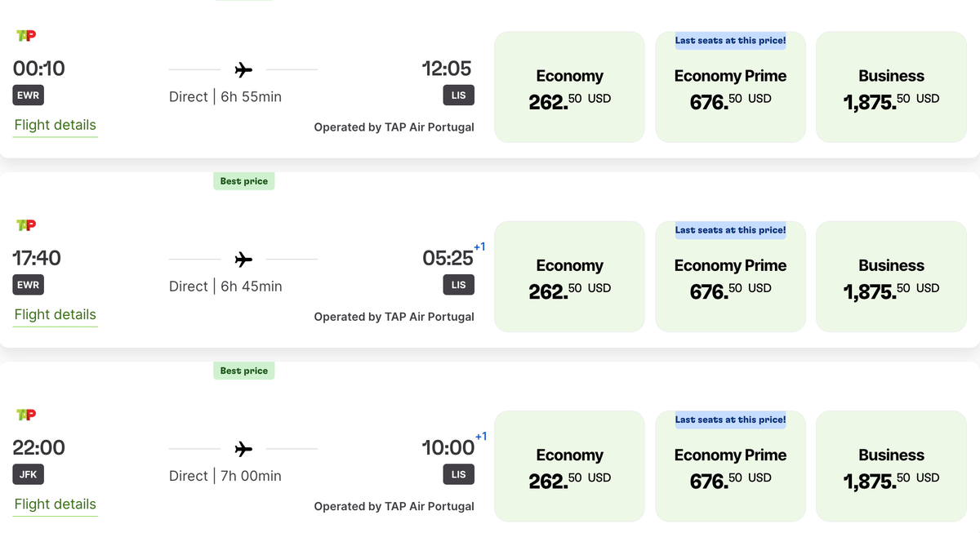Select the Economy 262.50 USD card for JFK flight
This screenshot has width=980, height=533.
568,465
